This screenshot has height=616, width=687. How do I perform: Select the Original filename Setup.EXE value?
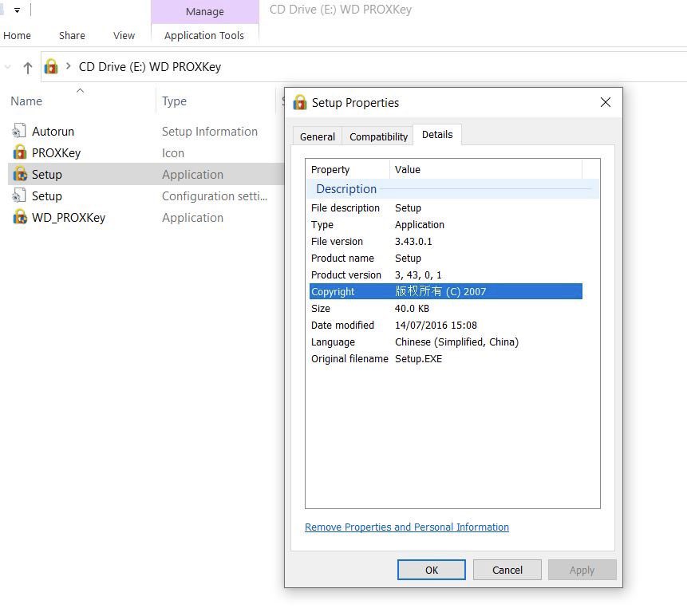418,359
